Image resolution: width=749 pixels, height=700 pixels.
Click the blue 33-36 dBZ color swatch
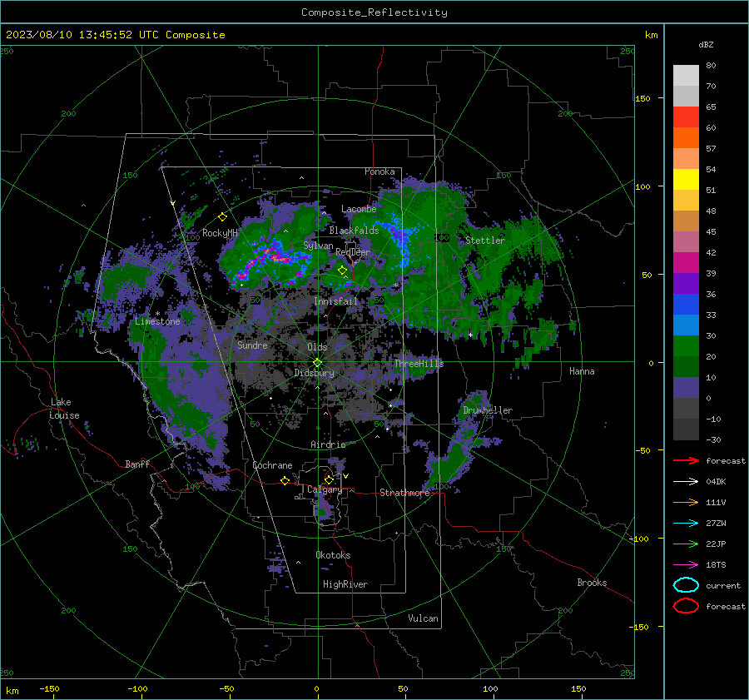point(686,304)
